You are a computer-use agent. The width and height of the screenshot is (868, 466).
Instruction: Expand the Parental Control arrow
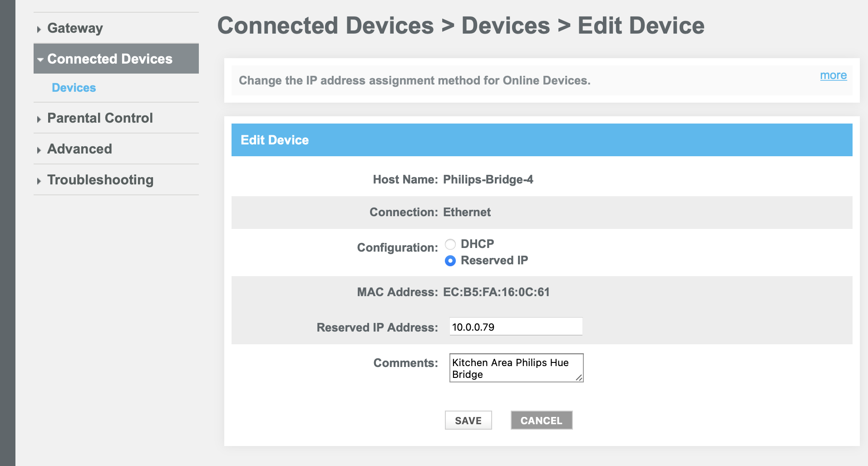coord(39,119)
